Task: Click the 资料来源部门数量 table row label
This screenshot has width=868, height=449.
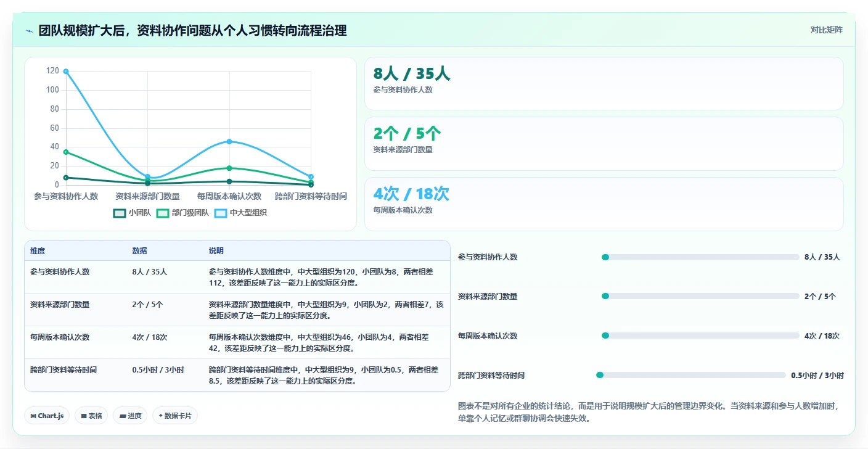Action: pos(60,304)
